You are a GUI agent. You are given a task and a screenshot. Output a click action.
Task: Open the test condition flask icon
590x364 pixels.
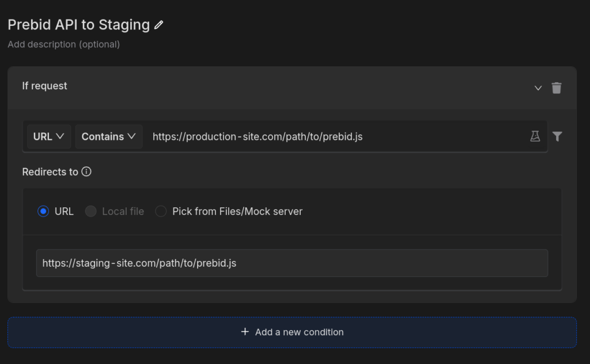tap(535, 136)
